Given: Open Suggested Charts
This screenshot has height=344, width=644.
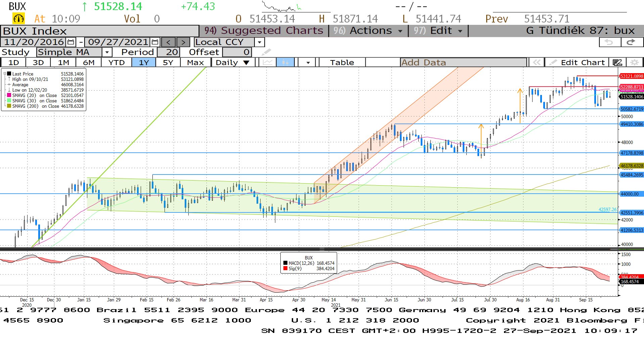Looking at the screenshot, I should pyautogui.click(x=264, y=31).
